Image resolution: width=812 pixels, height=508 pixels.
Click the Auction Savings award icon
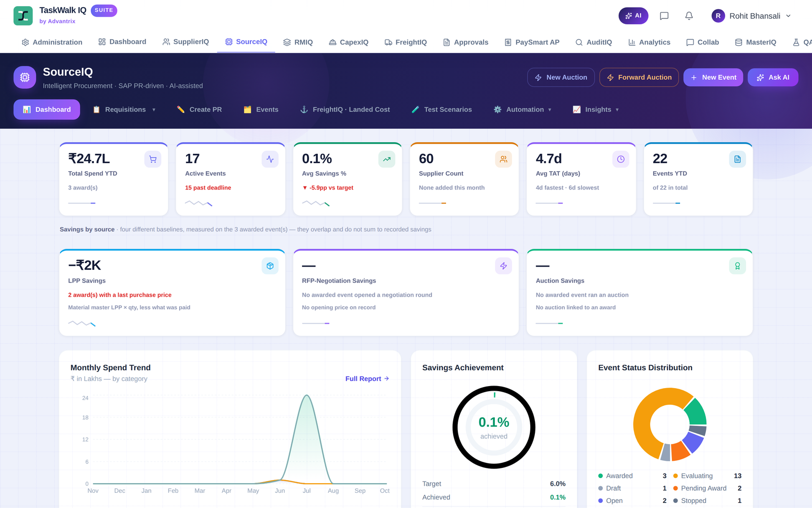click(737, 266)
